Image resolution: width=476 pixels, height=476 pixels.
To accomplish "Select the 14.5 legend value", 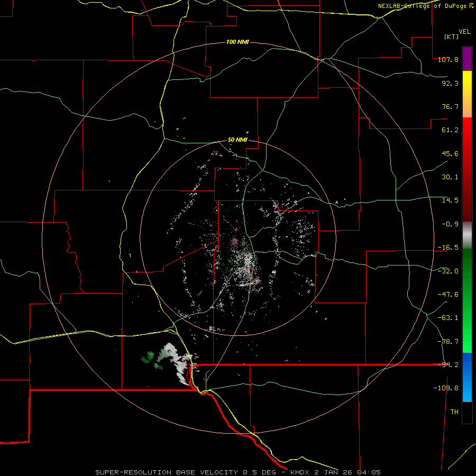I will (x=450, y=200).
